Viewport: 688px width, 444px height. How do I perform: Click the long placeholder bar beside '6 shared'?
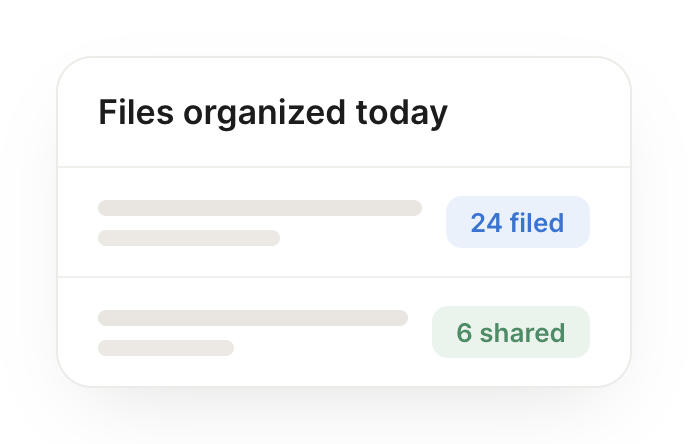tap(253, 318)
